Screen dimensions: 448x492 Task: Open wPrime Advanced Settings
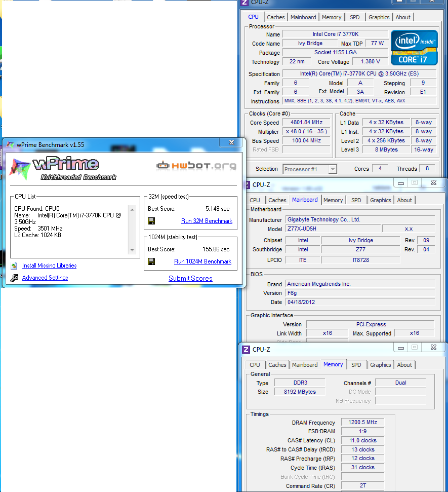point(45,278)
